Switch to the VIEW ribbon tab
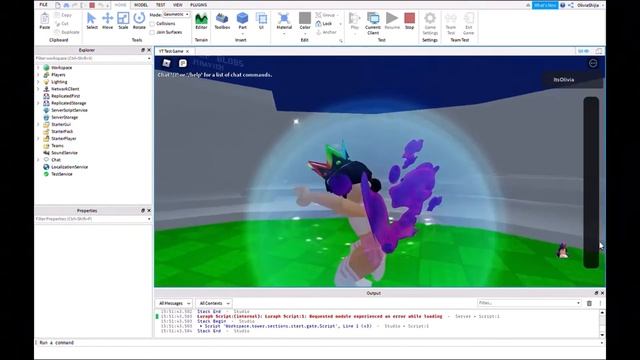This screenshot has height=360, width=640. click(x=178, y=5)
